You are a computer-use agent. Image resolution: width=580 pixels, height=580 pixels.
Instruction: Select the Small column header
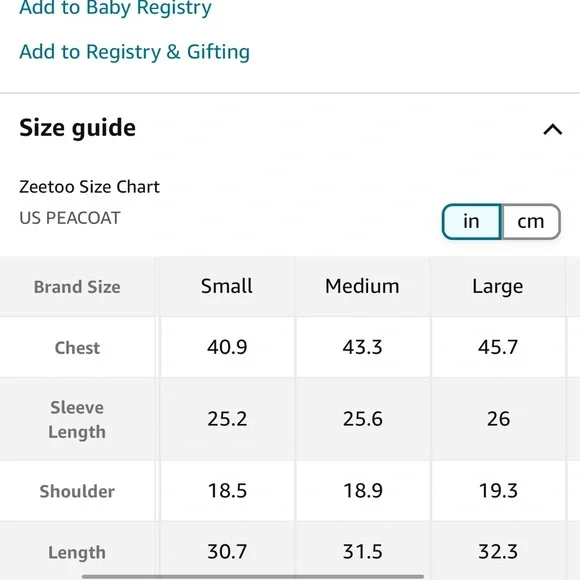pyautogui.click(x=227, y=286)
